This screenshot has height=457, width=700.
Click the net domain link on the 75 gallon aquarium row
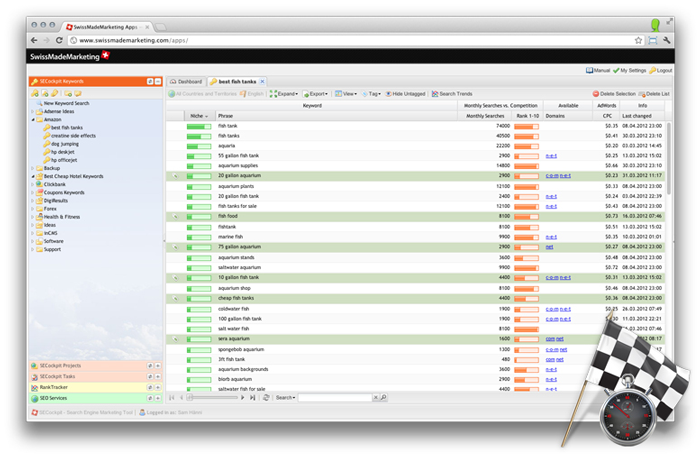[x=549, y=247]
